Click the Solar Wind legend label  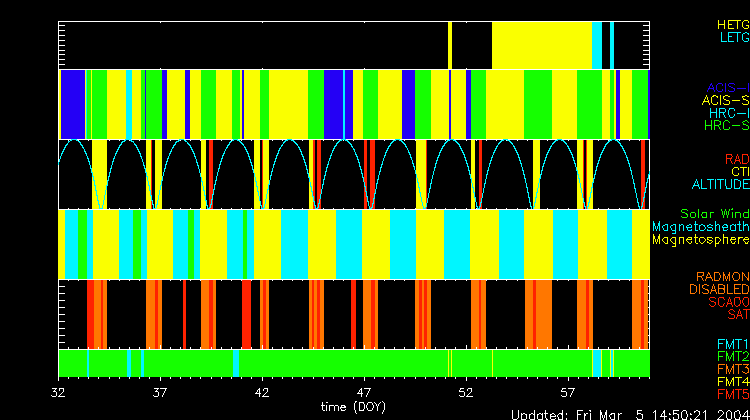tap(714, 214)
